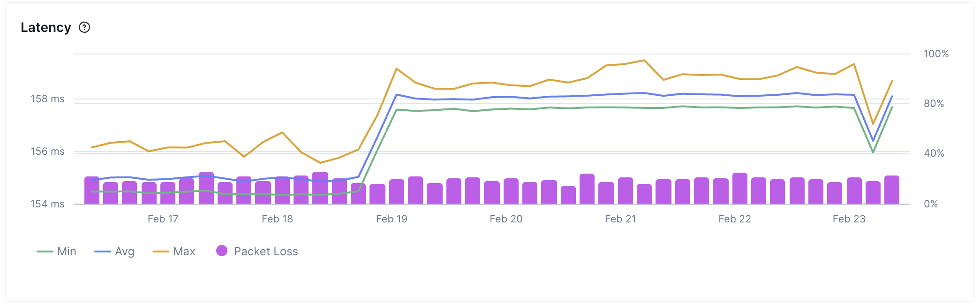Click the Feb 20 axis label
The width and height of the screenshot is (980, 305).
pyautogui.click(x=506, y=219)
